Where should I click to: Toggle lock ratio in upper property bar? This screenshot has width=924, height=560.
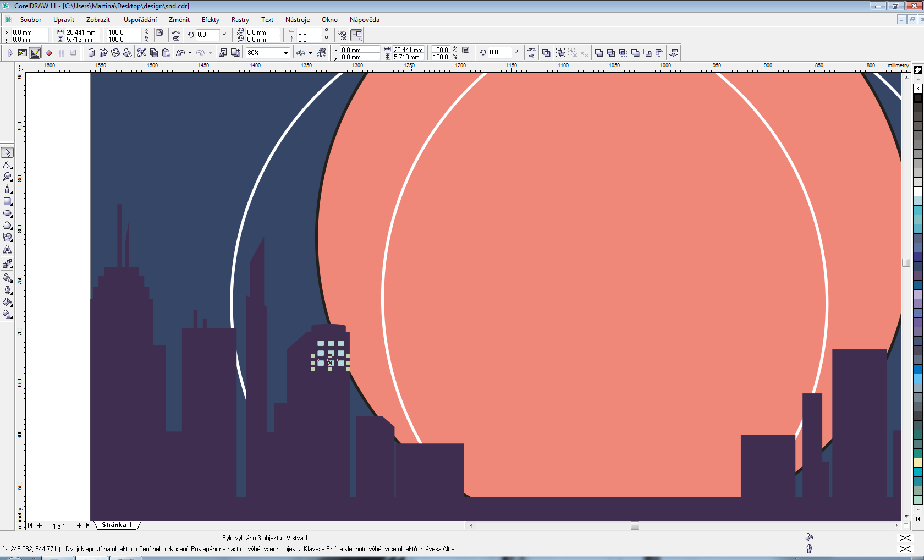pos(159,32)
